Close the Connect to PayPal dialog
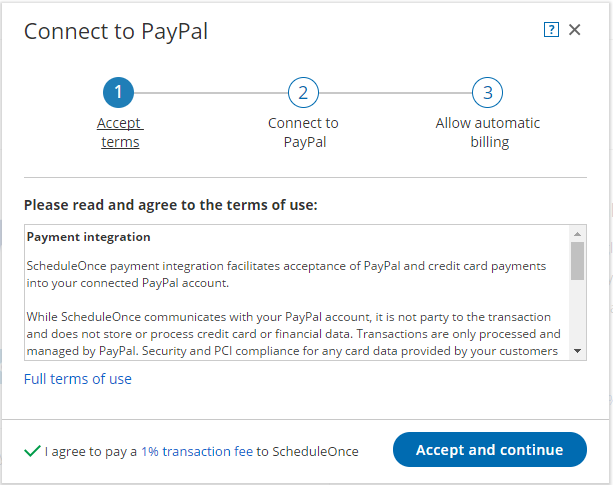 [575, 30]
